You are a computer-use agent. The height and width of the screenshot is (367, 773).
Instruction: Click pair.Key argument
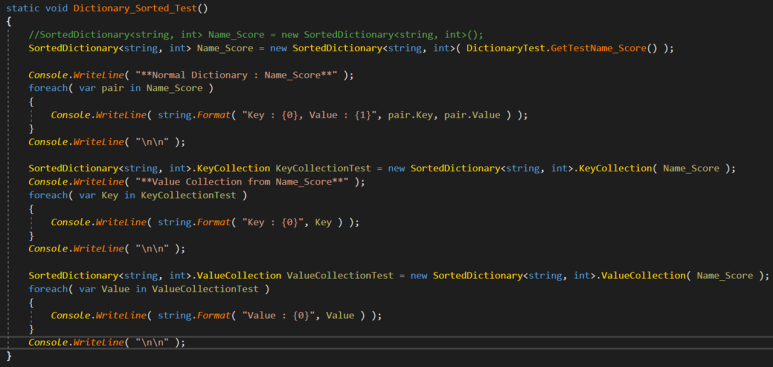pyautogui.click(x=411, y=115)
